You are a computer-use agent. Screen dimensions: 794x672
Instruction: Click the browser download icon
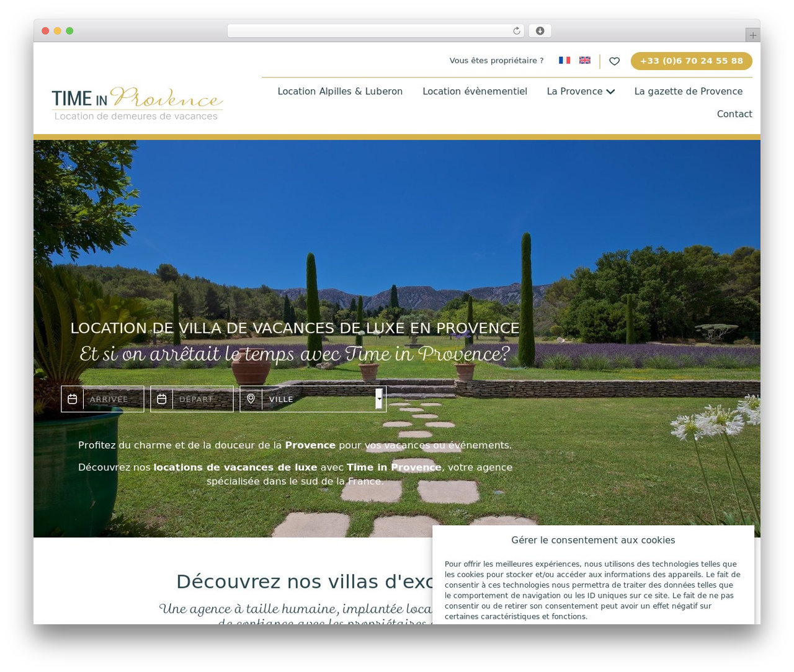click(x=540, y=31)
